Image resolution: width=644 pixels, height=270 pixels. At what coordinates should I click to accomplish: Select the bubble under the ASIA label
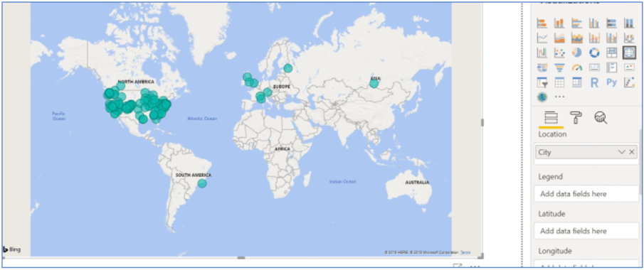pos(374,83)
